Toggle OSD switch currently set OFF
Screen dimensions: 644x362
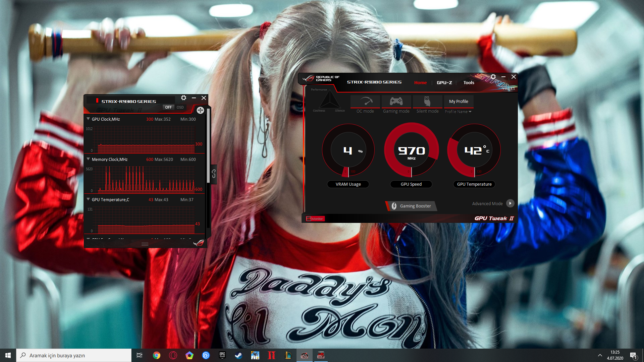pyautogui.click(x=168, y=107)
